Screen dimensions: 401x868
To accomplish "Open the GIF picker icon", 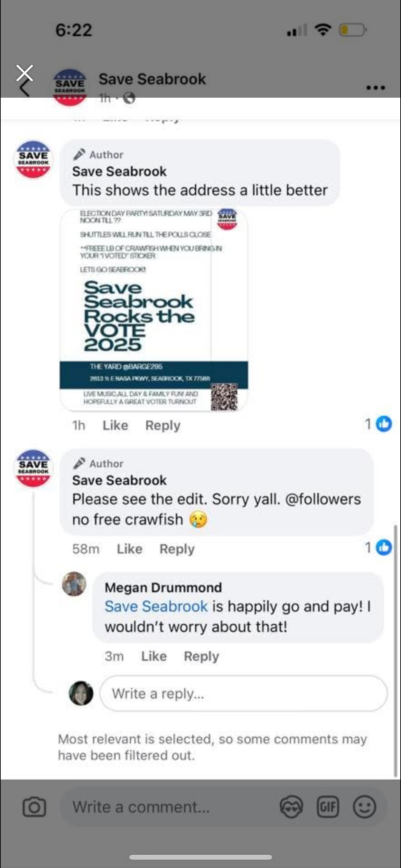I will pos(328,807).
